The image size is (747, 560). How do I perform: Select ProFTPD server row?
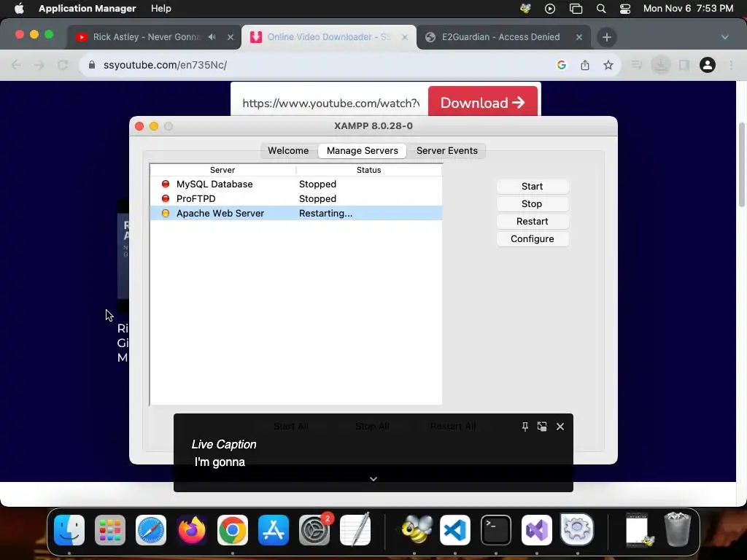point(296,198)
